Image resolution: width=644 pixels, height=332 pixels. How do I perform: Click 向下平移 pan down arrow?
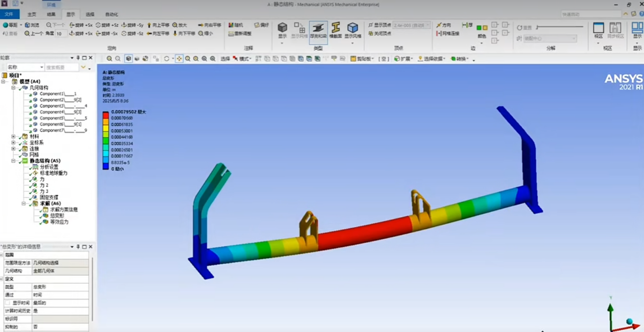point(183,33)
